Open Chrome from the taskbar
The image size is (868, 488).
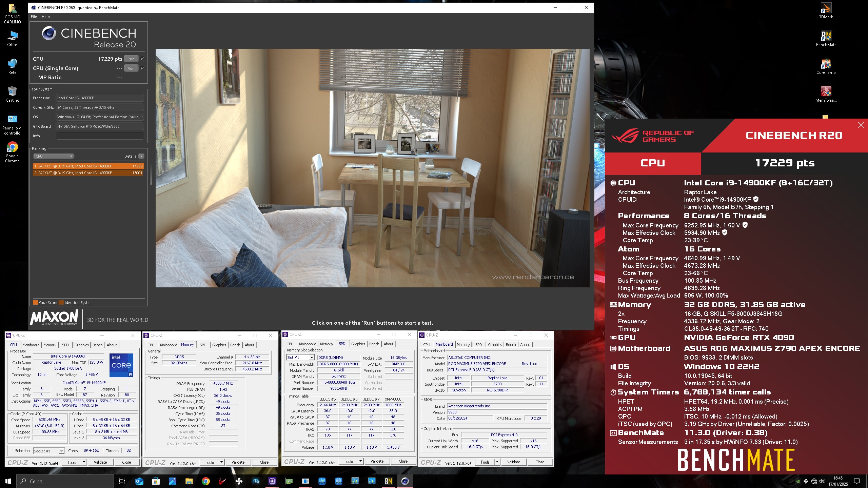205,481
